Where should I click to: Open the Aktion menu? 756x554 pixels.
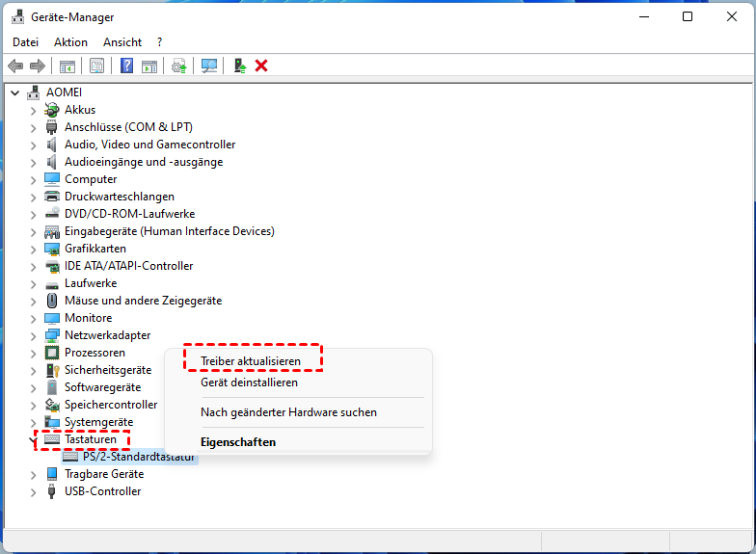[71, 42]
